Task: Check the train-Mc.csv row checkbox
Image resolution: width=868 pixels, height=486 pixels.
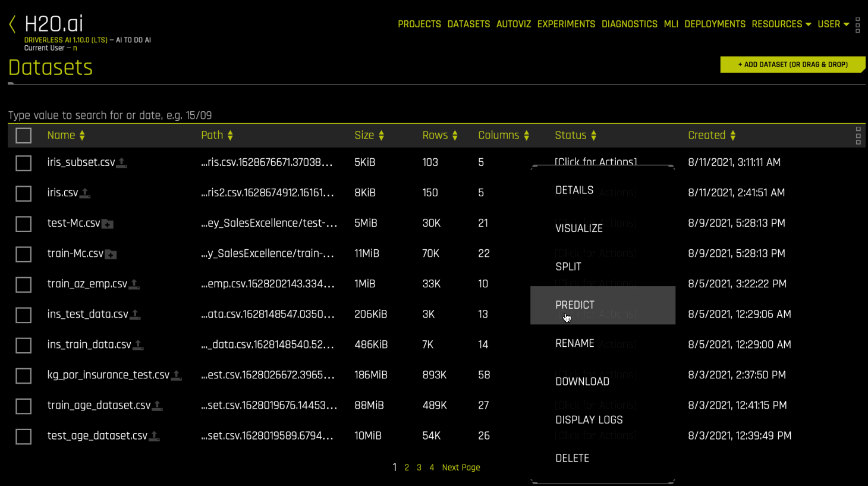Action: 23,254
